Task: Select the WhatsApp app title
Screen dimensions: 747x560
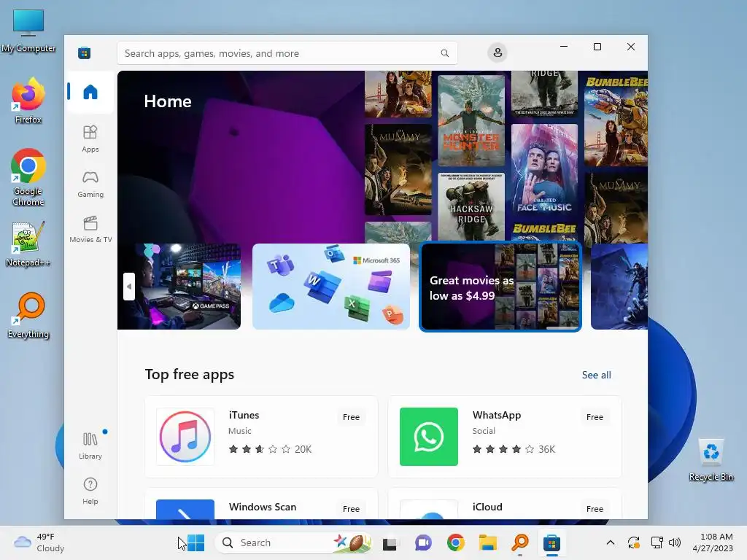Action: (496, 415)
